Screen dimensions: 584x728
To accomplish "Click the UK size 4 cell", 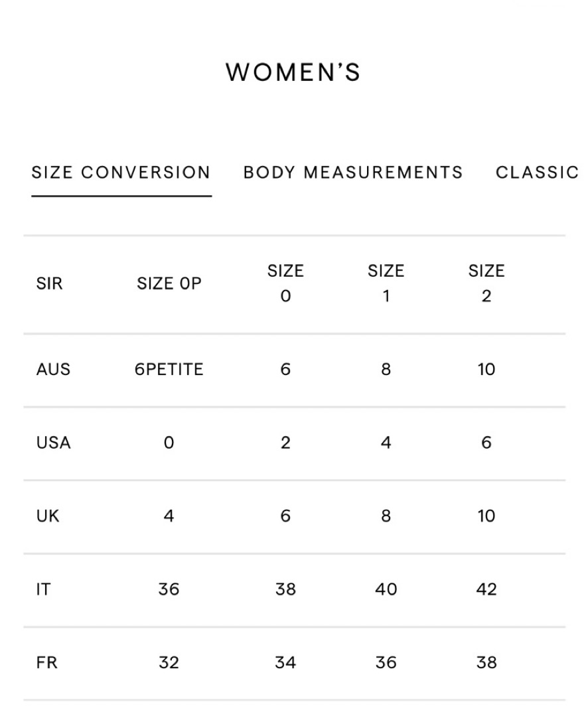I will pos(169,516).
